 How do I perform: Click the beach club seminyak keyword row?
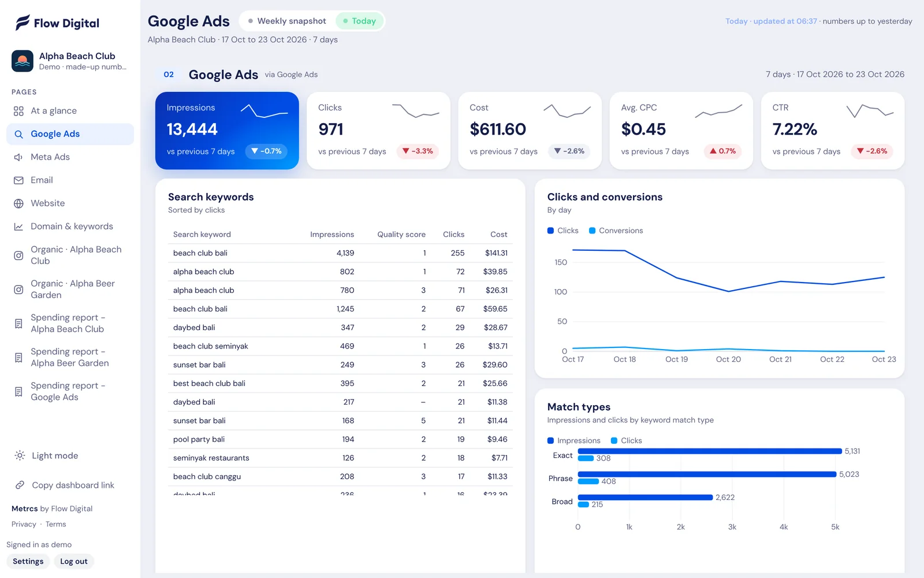coord(340,346)
